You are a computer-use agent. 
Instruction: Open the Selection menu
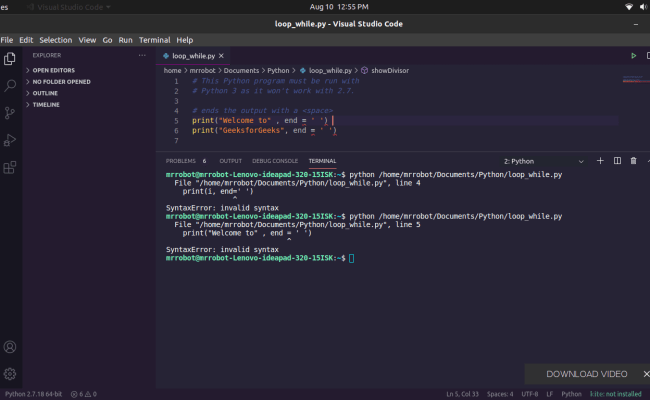56,40
